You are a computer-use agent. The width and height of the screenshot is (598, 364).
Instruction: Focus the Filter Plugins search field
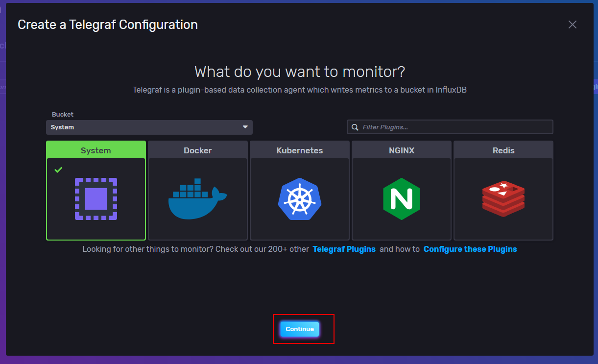tap(450, 127)
